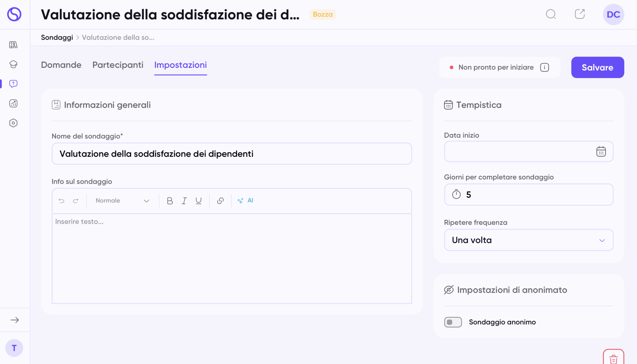Click the Underline formatting icon
This screenshot has height=364, width=637.
coord(199,201)
